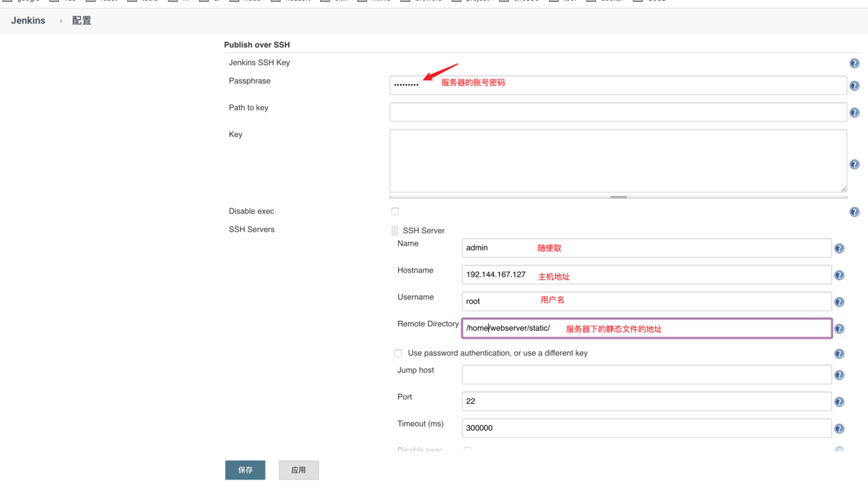The image size is (868, 489).
Task: Enable the bottom Disable exec checkbox
Action: pos(466,450)
